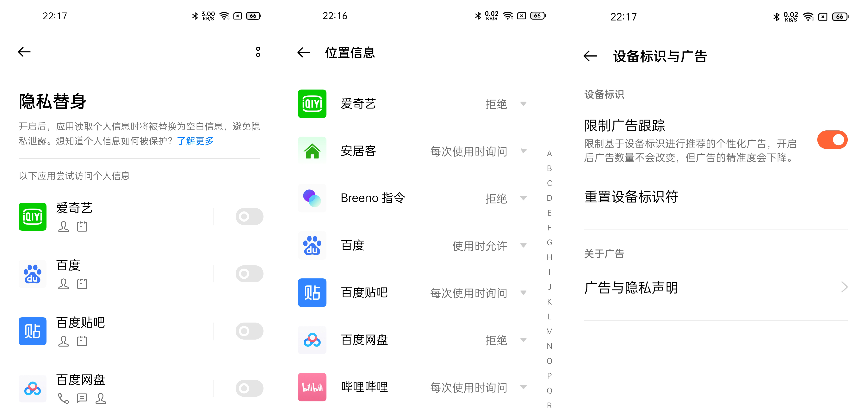868x410 pixels.
Task: Disable 限制广告跟踪 toggle
Action: pyautogui.click(x=832, y=139)
